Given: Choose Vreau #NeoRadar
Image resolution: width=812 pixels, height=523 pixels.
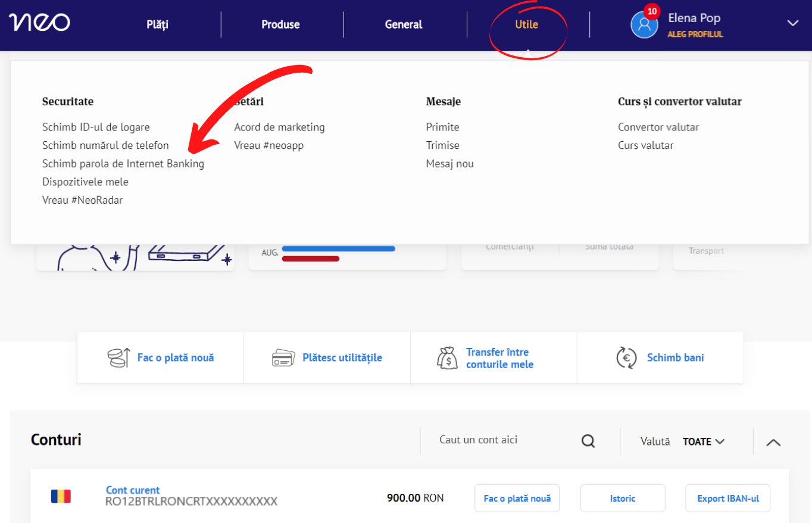Looking at the screenshot, I should click(x=83, y=200).
